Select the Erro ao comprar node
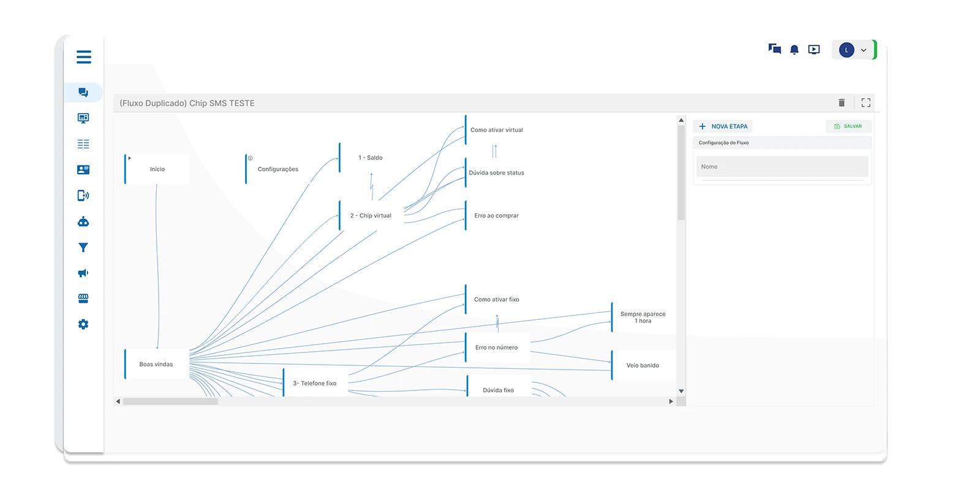 (496, 216)
